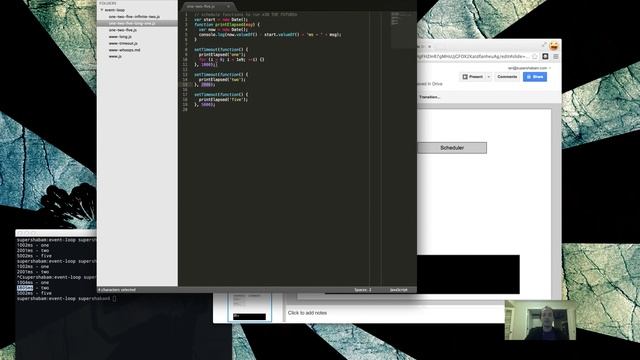Close the browser tab
640x360 pixels.
[x=429, y=47]
